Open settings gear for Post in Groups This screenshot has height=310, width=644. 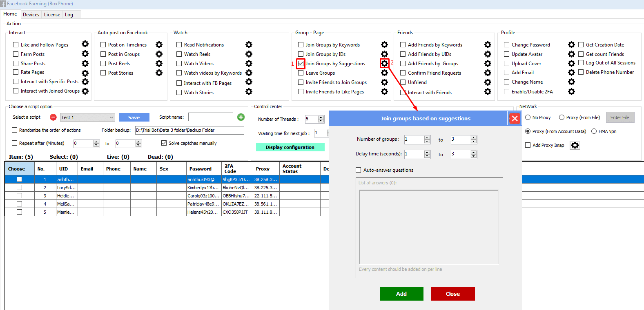coord(159,54)
